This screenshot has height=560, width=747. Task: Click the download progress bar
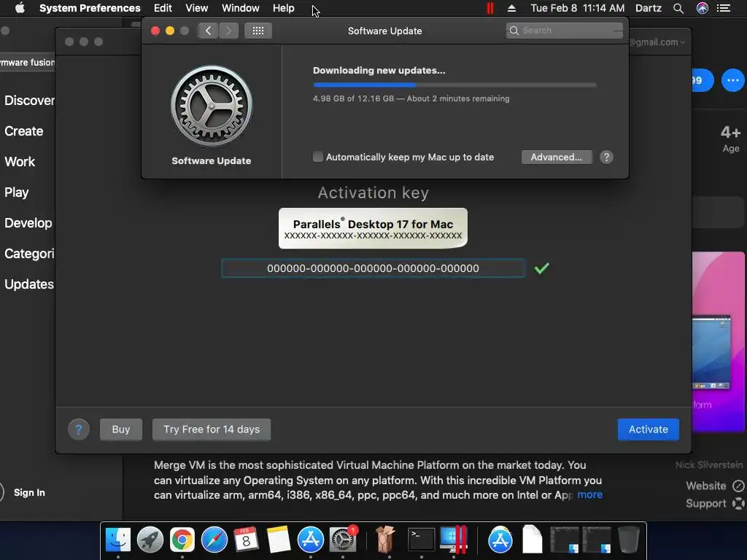(x=454, y=85)
